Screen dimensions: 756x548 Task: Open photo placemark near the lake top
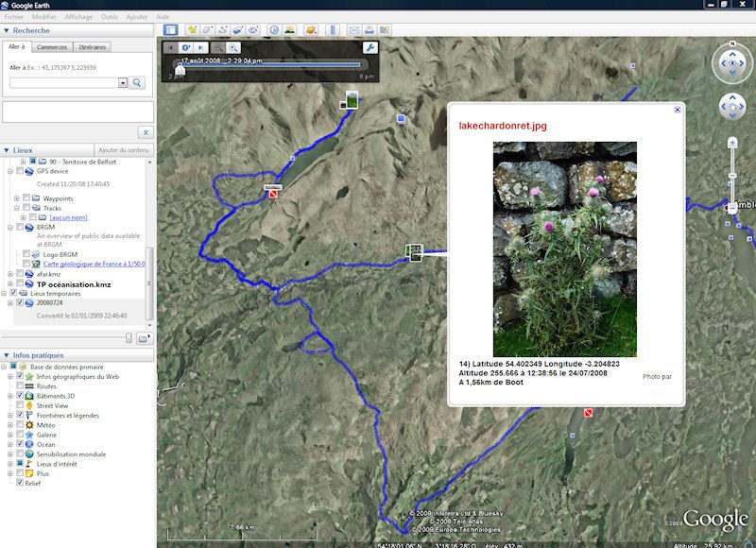coord(352,100)
